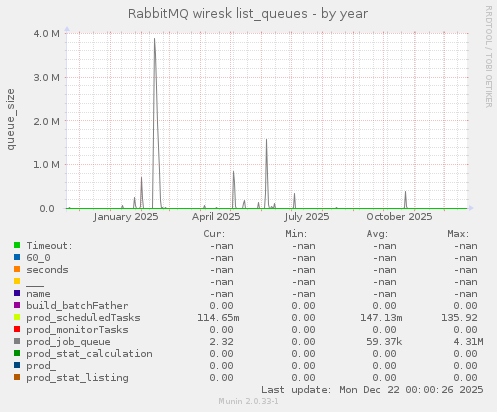The image size is (497, 412).
Task: Click the 'prod_job_queue' legend label
Action: click(x=68, y=342)
